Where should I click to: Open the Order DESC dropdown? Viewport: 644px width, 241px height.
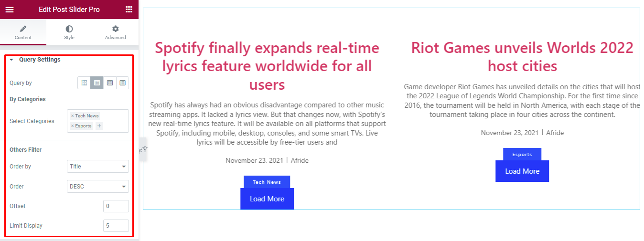(98, 187)
